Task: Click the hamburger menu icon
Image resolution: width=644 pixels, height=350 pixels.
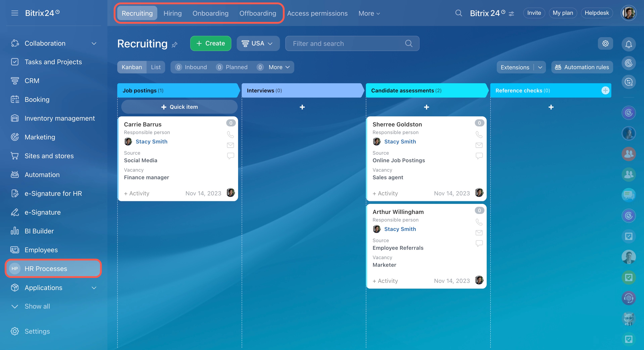Action: pyautogui.click(x=15, y=13)
